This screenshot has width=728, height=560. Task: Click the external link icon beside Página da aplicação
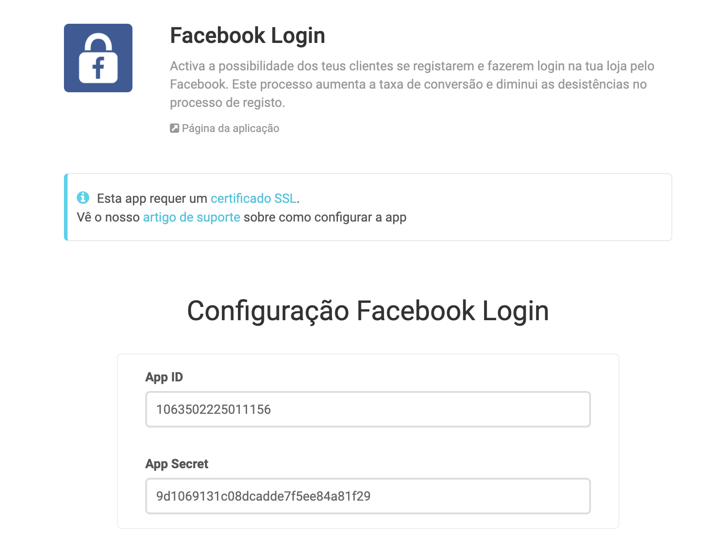coord(174,128)
